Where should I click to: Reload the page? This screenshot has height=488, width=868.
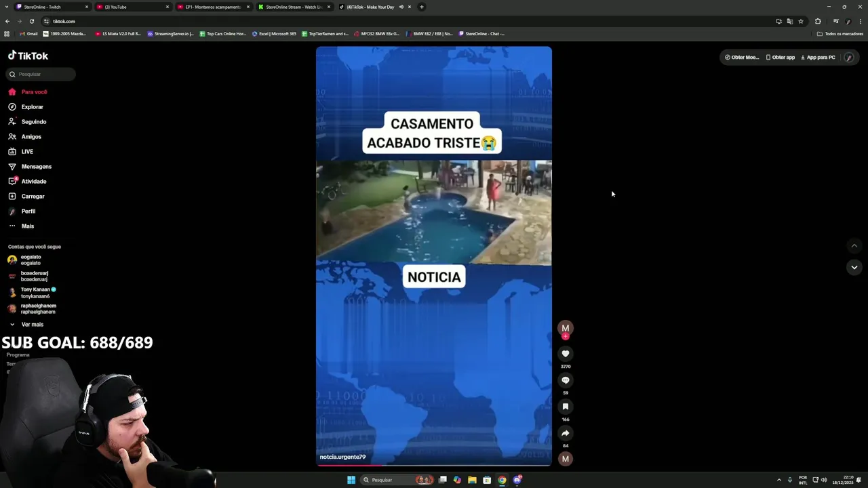pos(31,21)
